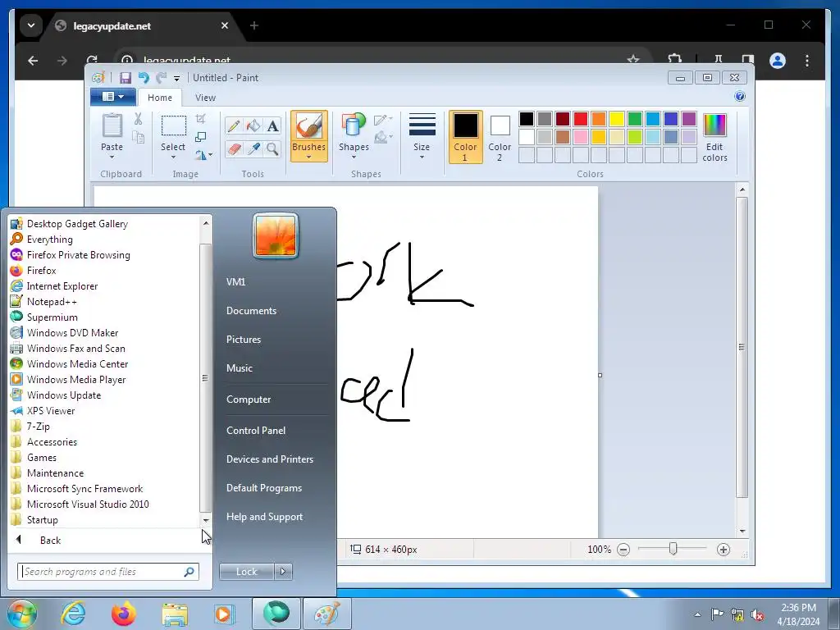
Task: Click the Crop icon in Image group
Action: pos(200,119)
